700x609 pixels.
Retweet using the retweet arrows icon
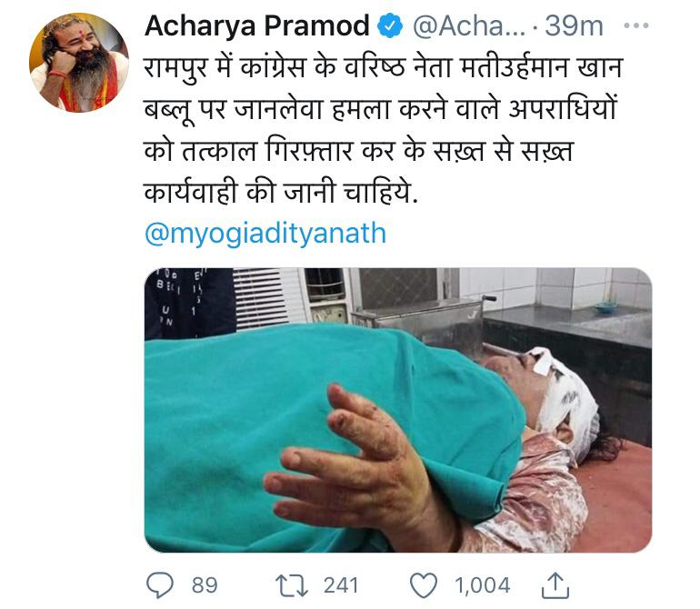292,585
